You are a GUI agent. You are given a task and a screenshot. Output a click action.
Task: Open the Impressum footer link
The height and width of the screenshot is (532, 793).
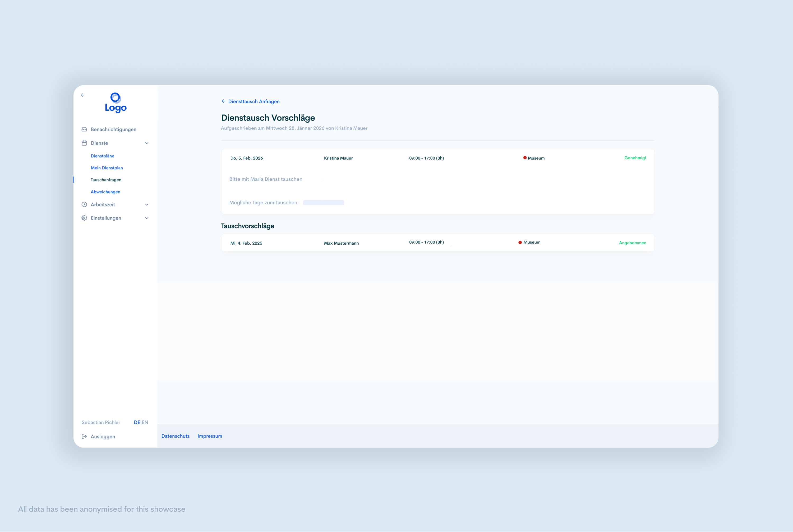pyautogui.click(x=210, y=436)
